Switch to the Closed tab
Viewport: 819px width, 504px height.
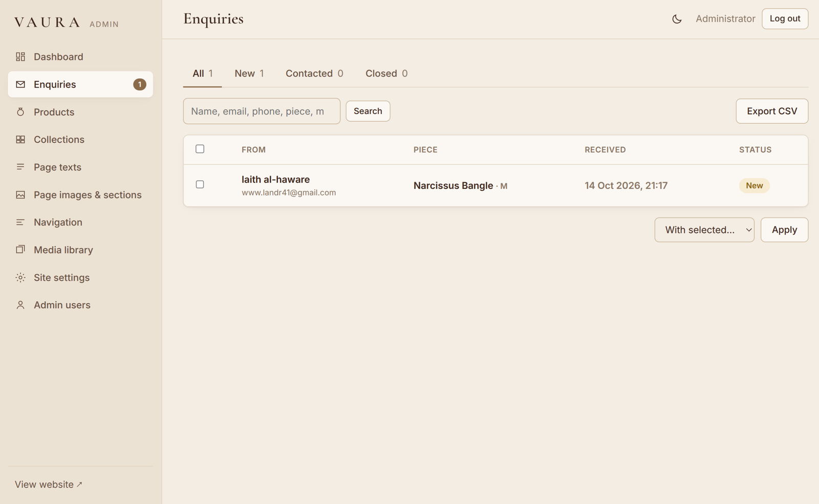[x=386, y=74]
